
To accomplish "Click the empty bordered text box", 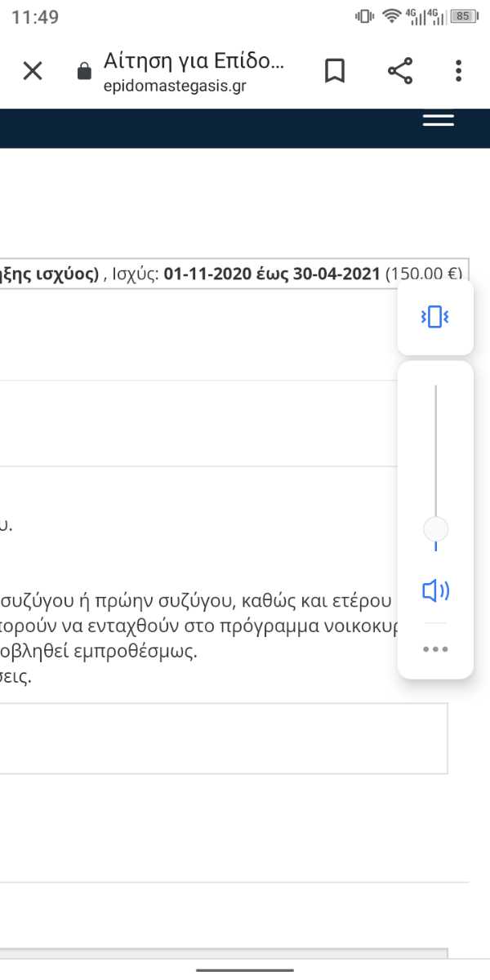I will click(224, 738).
